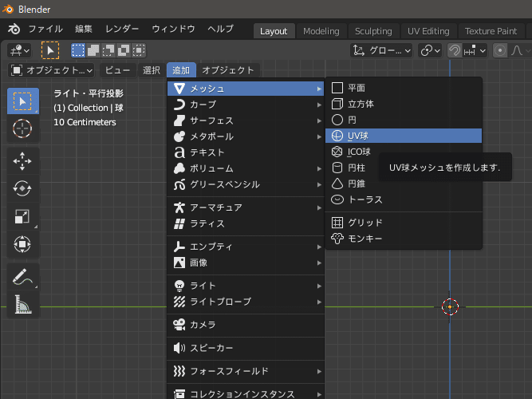Viewport: 532px width, 399px height.
Task: Select the move tool
Action: [23, 160]
